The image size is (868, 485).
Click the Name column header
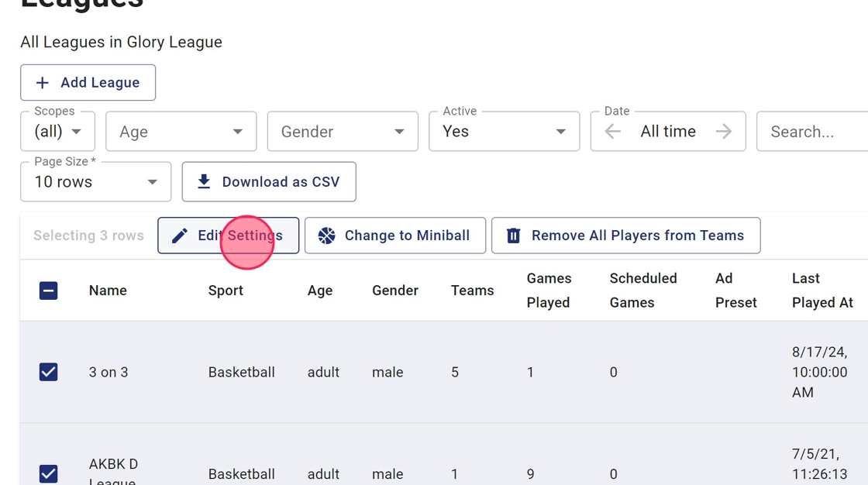coord(108,291)
